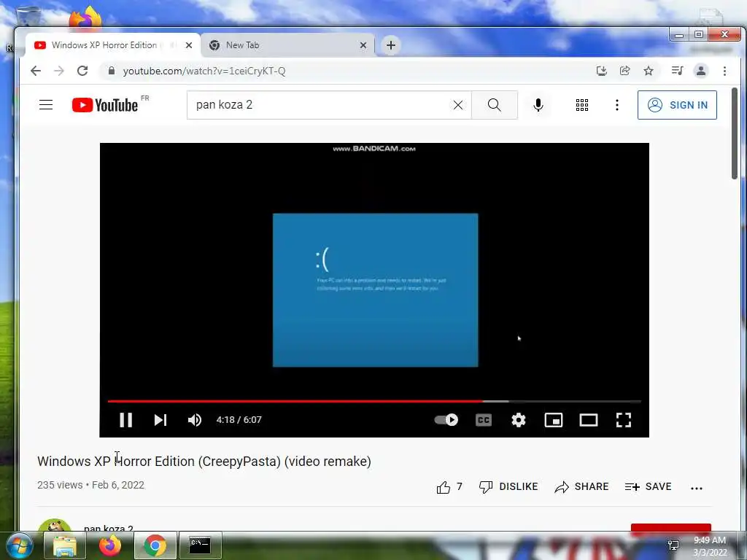Clear the search text with X

[x=458, y=105]
